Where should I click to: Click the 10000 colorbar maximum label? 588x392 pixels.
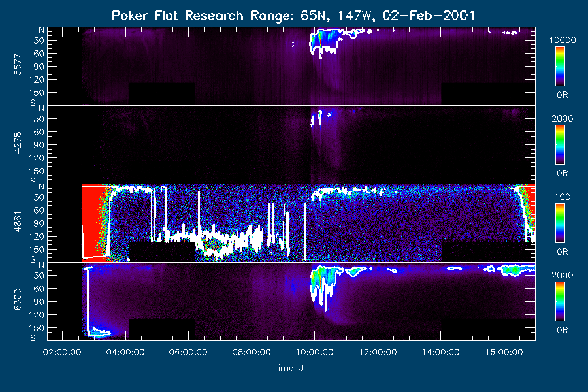(562, 40)
